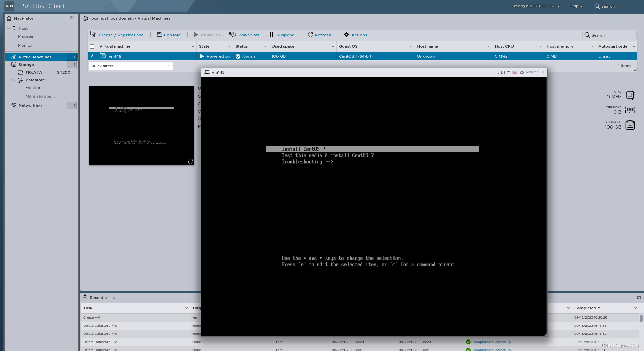Click the Recent tasks clipboard icon
644x351 pixels.
pyautogui.click(x=85, y=297)
